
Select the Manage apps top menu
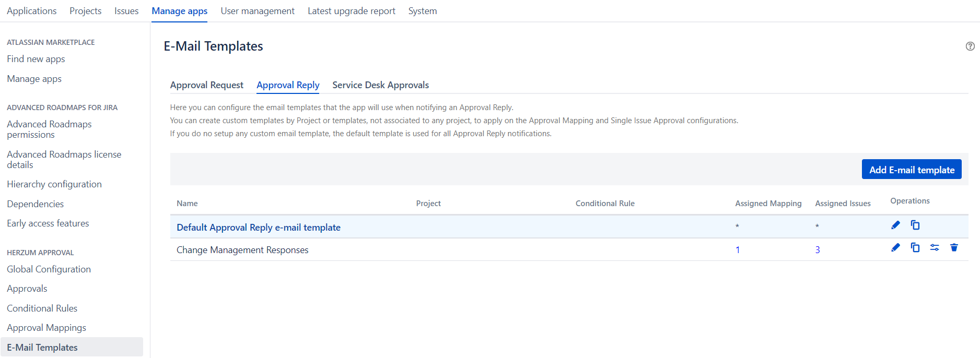(x=179, y=11)
